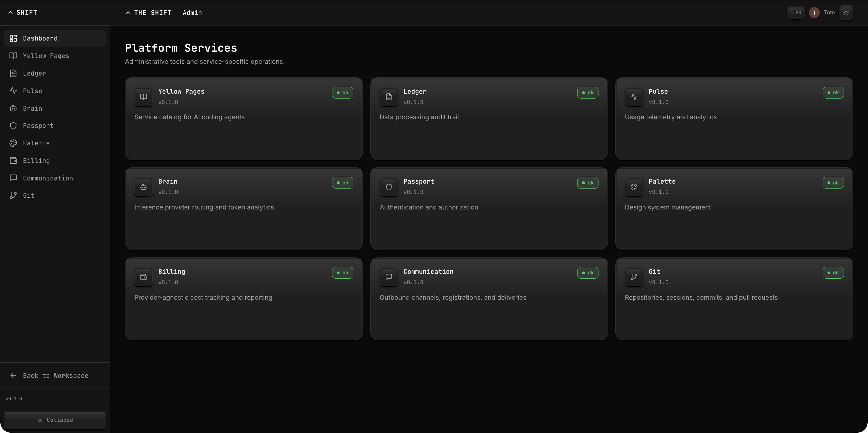This screenshot has width=868, height=433.
Task: Click the Git branch icon in sidebar
Action: [x=13, y=195]
